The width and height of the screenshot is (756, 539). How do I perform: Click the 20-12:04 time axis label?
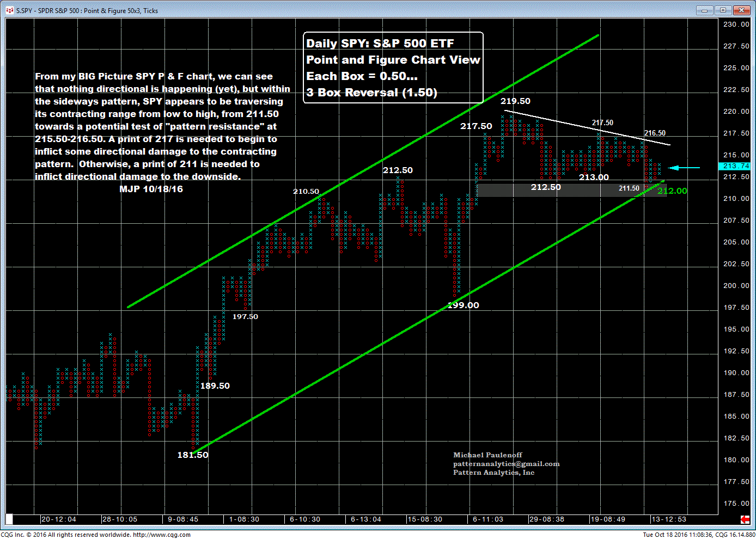click(59, 519)
